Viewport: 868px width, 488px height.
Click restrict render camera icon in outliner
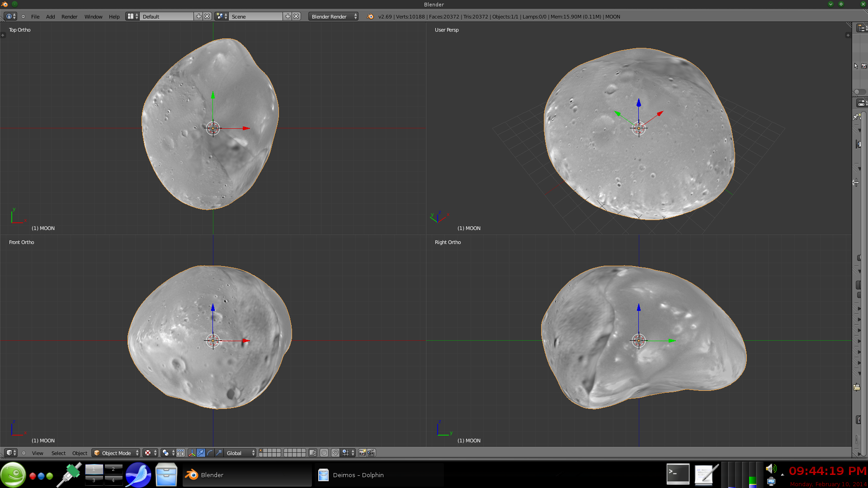click(864, 66)
